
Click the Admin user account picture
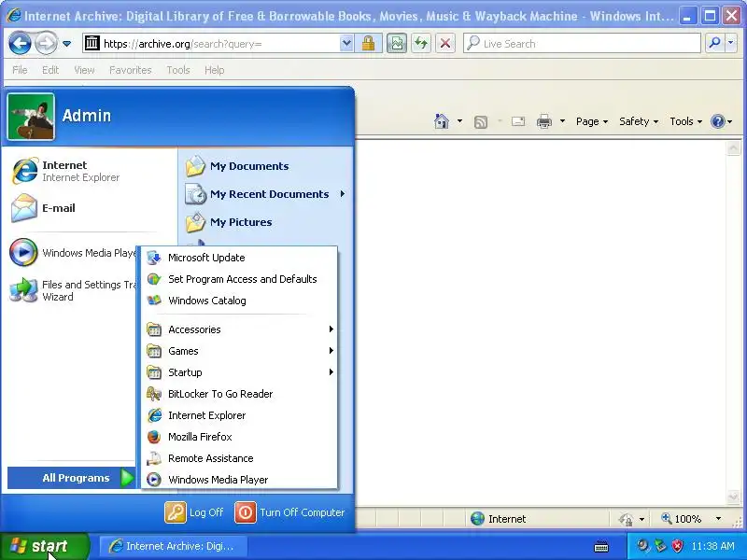coord(31,117)
